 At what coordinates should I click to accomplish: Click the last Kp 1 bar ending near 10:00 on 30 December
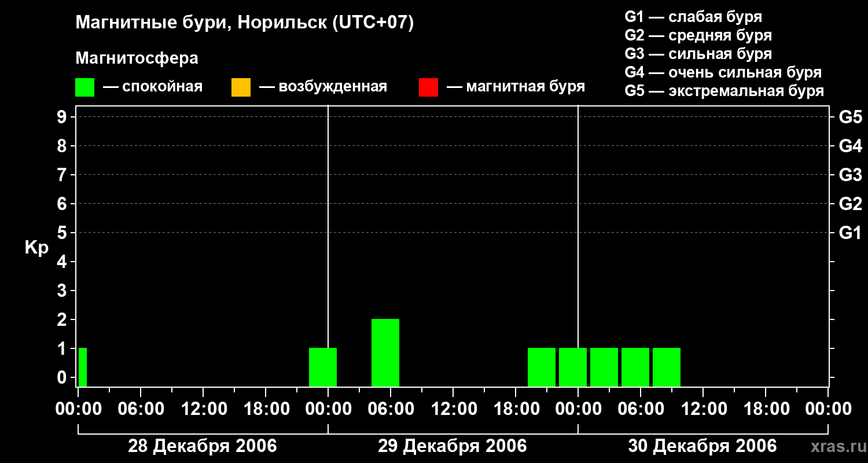(x=667, y=367)
